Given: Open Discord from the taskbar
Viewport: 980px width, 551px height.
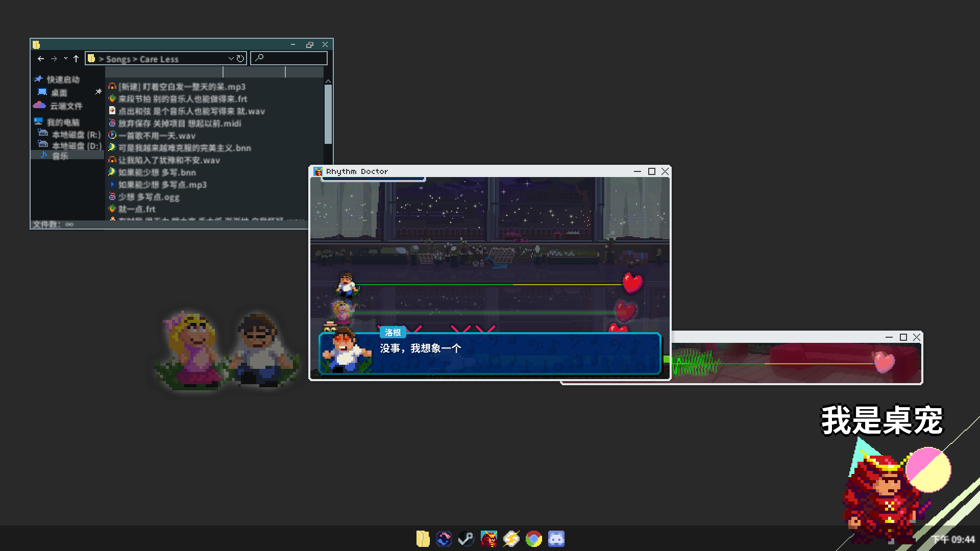Looking at the screenshot, I should point(556,539).
